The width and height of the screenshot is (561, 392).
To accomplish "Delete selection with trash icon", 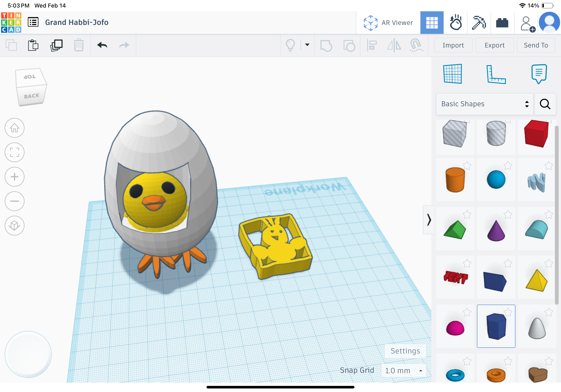I will pos(79,45).
